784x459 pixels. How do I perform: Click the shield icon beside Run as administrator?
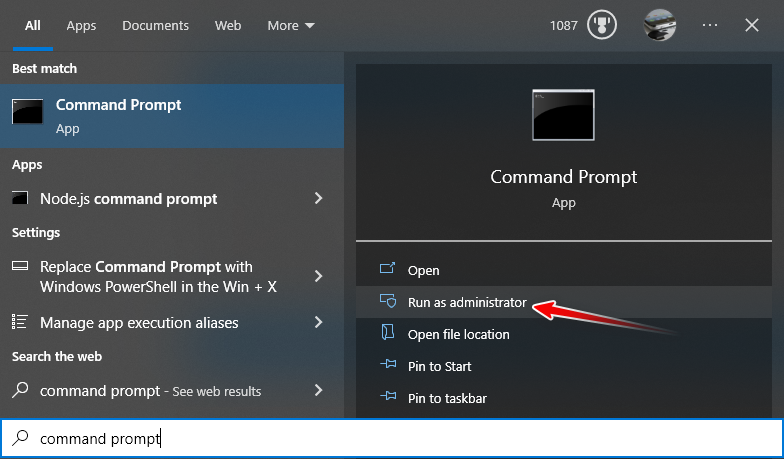point(388,302)
